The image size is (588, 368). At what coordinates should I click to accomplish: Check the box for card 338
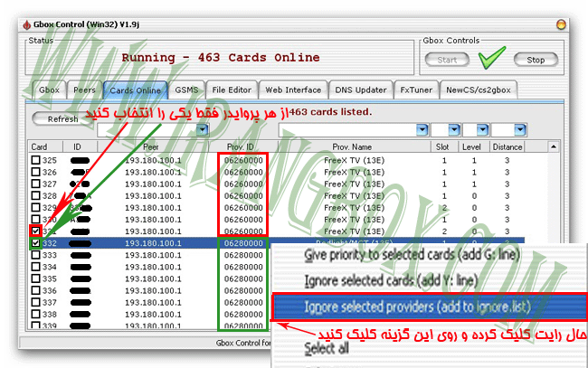[35, 314]
